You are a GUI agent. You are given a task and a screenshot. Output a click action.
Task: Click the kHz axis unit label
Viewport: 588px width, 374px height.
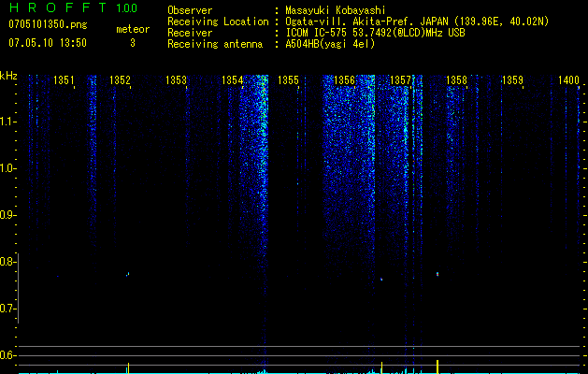(8, 76)
